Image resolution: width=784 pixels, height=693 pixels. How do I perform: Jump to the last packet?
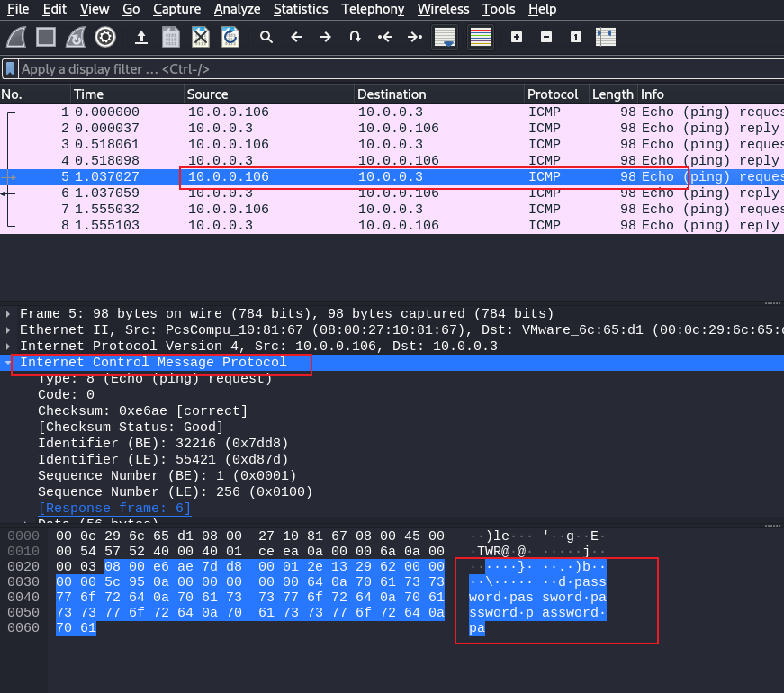pos(414,37)
